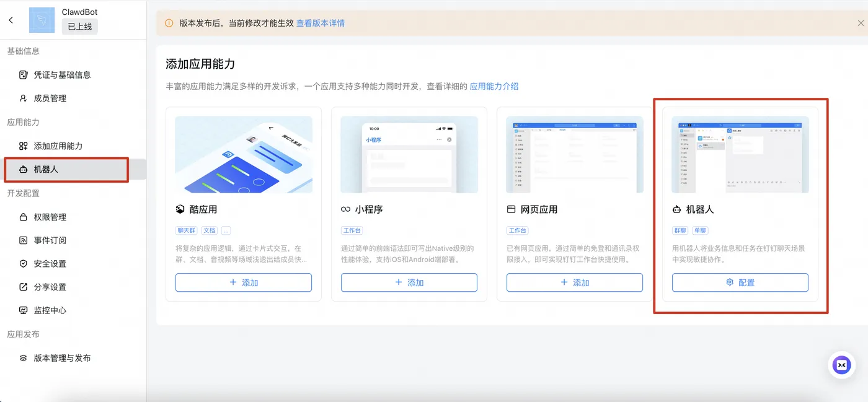Click the ClawdBot app avatar icon
This screenshot has height=402, width=868.
42,20
